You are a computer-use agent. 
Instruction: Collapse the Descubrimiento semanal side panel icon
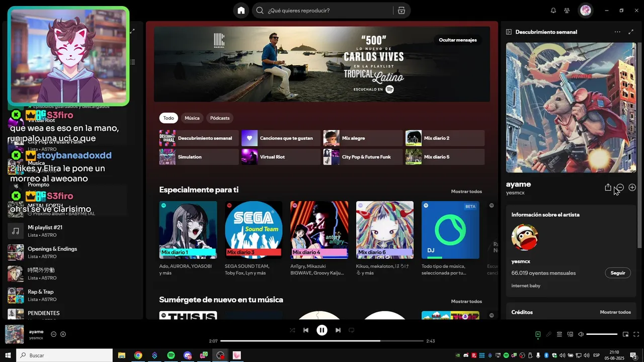pyautogui.click(x=509, y=32)
